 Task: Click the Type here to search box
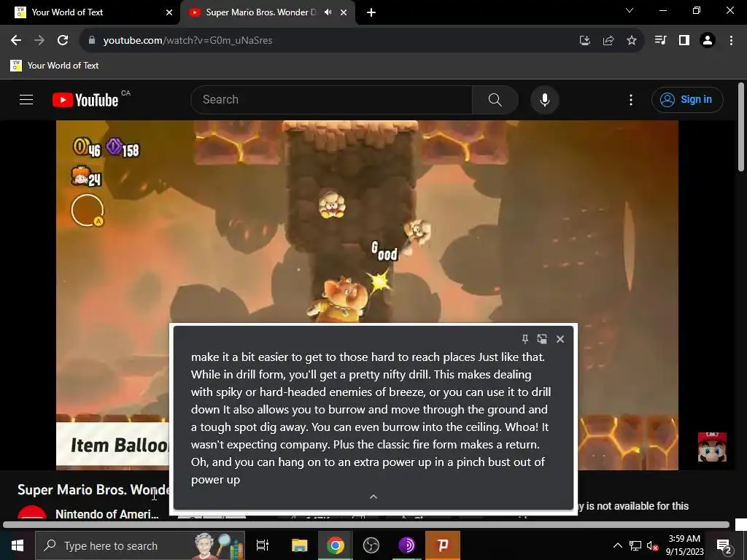click(x=140, y=545)
